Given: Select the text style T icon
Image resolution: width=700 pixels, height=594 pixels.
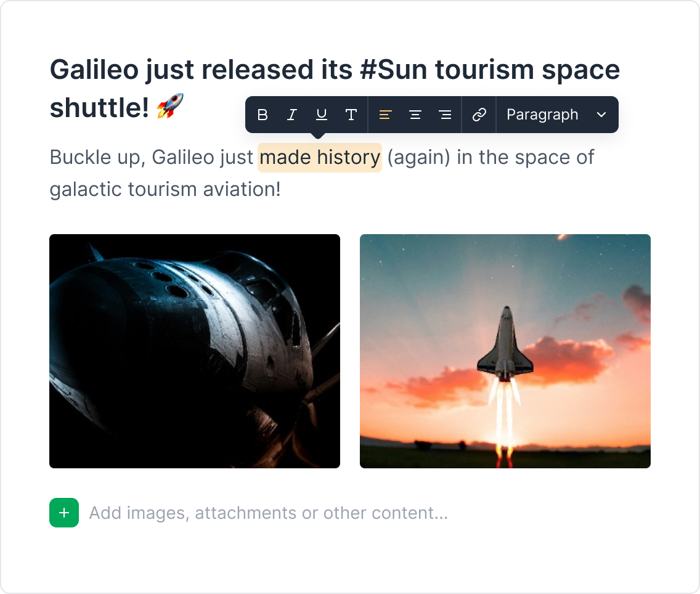Looking at the screenshot, I should tap(351, 115).
